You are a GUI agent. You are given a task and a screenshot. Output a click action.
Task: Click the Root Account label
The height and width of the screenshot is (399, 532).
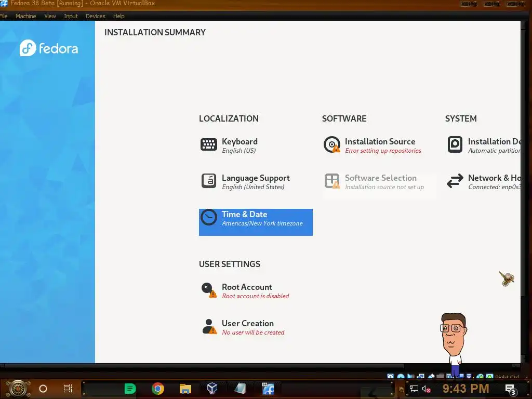(247, 287)
